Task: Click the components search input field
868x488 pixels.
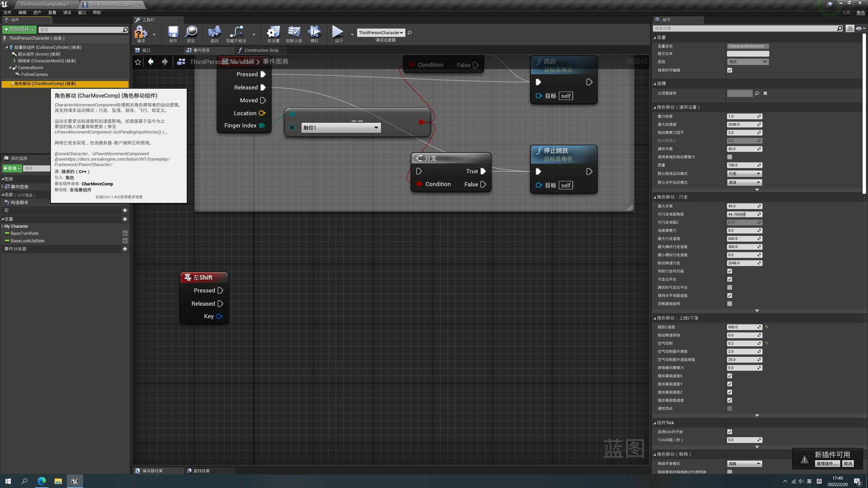Action: tap(83, 30)
